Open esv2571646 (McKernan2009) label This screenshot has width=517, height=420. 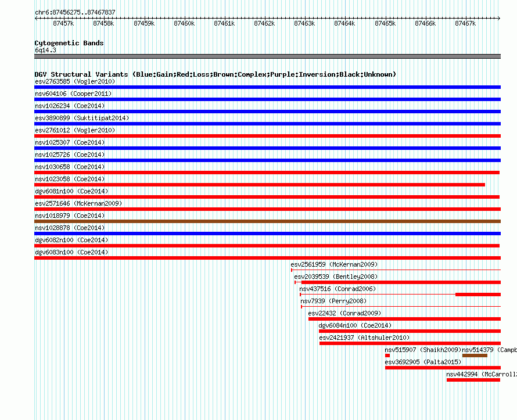78,203
